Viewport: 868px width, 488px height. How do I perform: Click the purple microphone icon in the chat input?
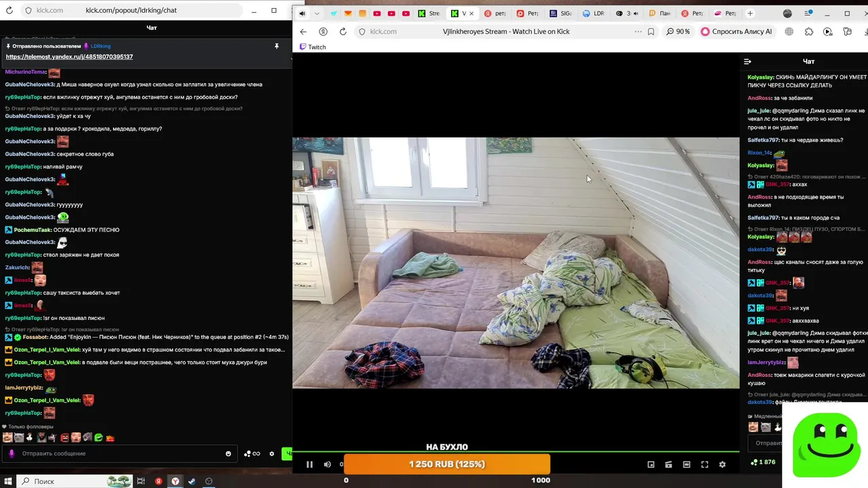[12, 453]
